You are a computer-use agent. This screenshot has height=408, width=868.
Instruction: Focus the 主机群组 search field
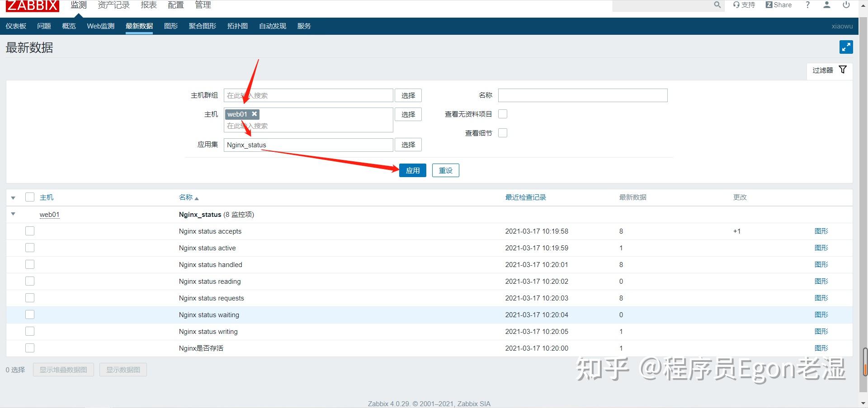point(308,95)
